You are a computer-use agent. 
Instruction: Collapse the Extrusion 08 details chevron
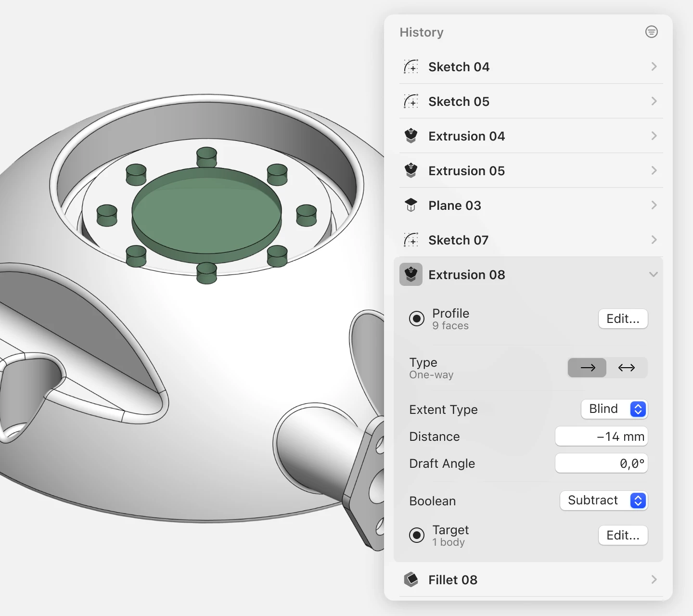[x=654, y=274]
